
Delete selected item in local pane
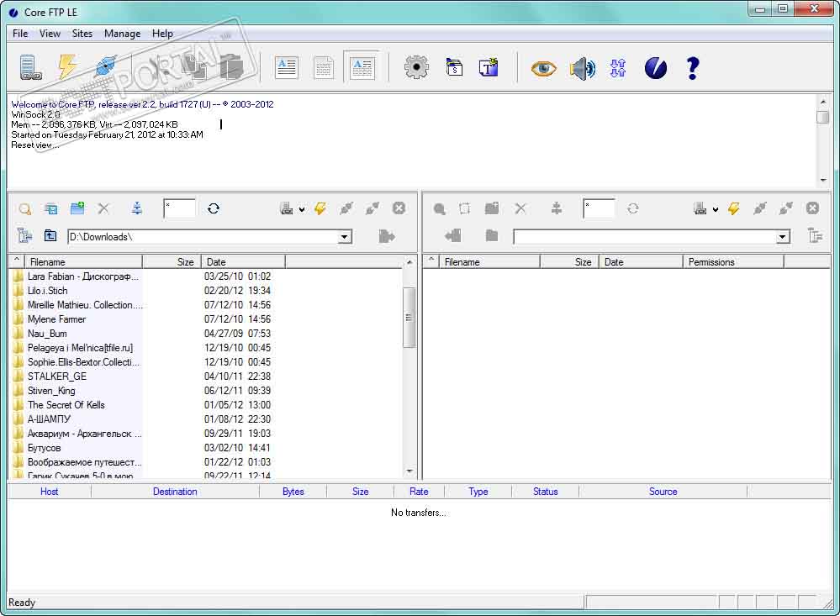[x=103, y=208]
